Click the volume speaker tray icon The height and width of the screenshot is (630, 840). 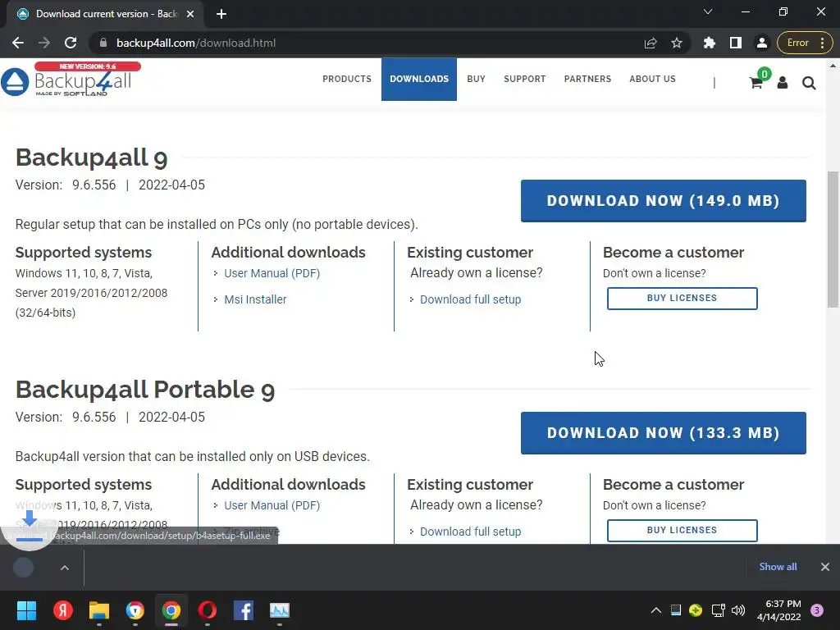pos(738,610)
